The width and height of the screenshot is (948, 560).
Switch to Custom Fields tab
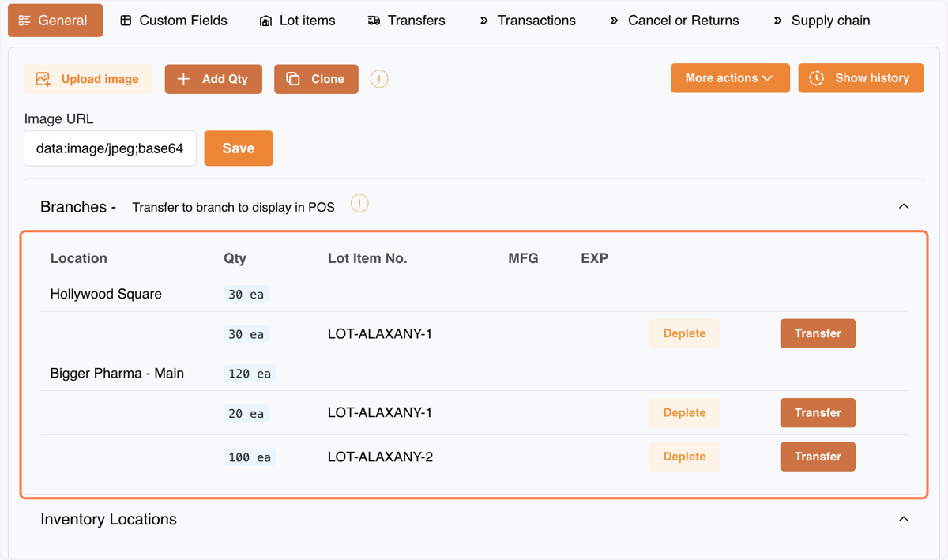pyautogui.click(x=174, y=21)
